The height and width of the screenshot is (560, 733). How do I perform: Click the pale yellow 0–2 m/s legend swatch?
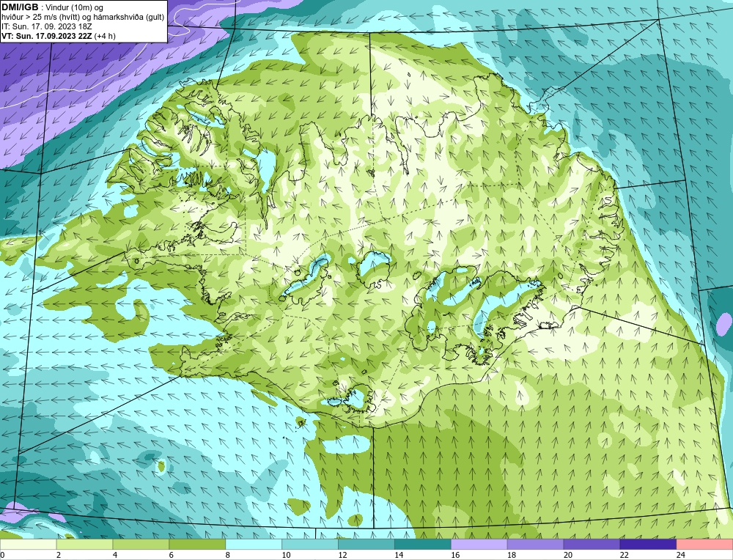28,545
